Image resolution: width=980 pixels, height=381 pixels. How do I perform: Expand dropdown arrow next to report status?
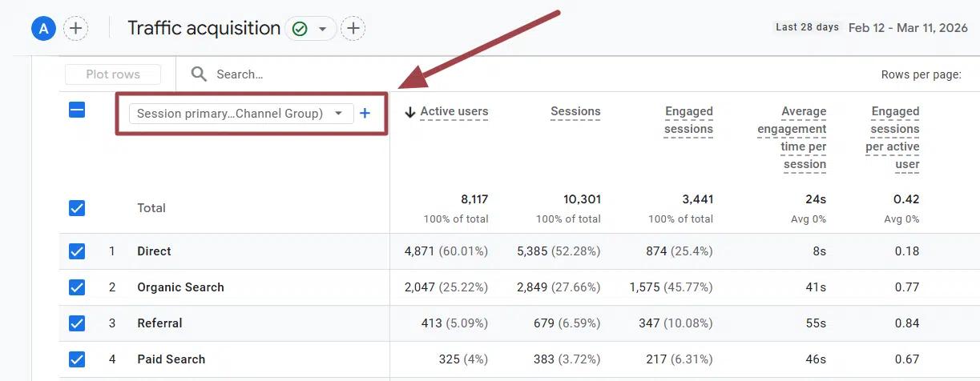322,30
